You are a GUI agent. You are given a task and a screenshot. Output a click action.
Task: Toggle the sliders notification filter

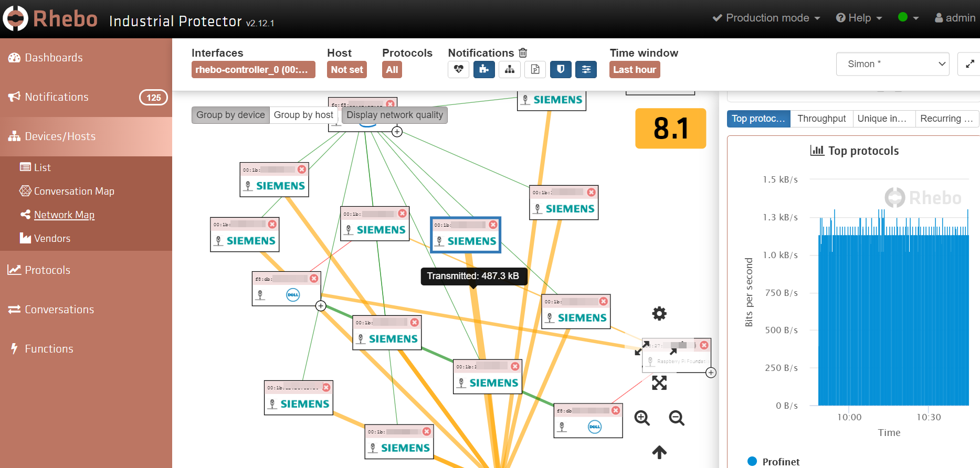(586, 69)
